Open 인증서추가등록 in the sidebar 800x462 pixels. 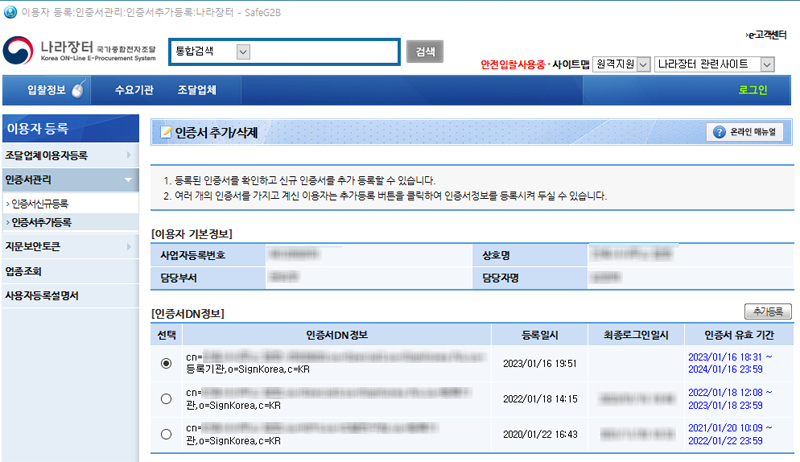tap(41, 222)
